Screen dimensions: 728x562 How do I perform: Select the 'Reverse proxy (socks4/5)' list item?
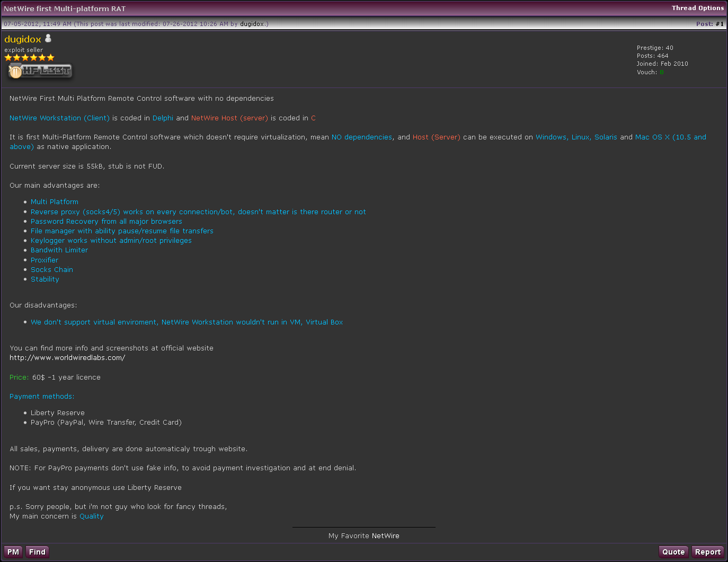[x=198, y=212]
